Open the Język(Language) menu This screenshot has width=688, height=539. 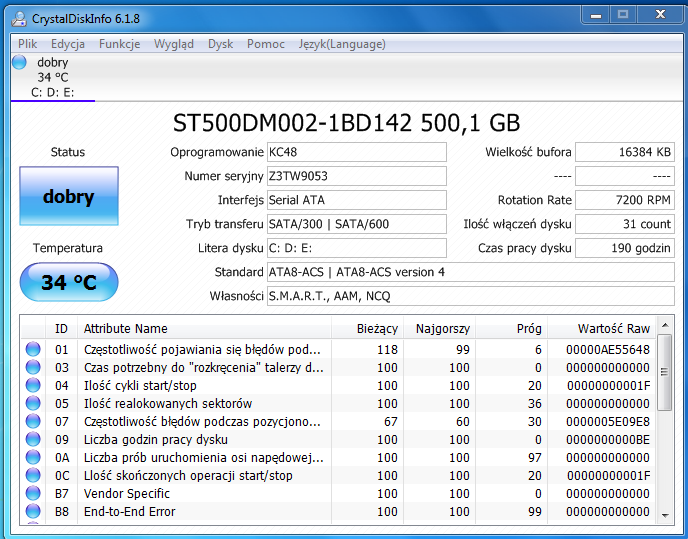click(342, 44)
